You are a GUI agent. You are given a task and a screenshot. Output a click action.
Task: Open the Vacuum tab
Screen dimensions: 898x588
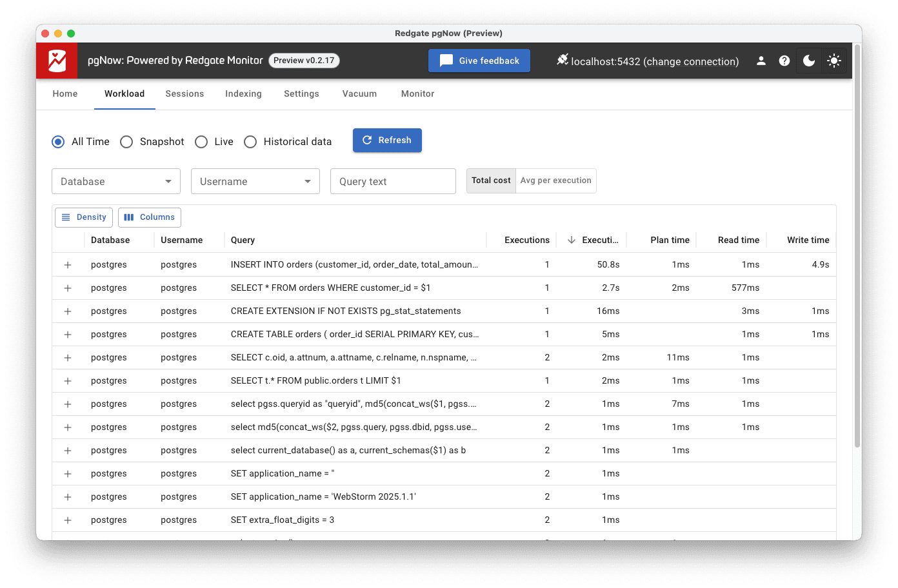click(x=359, y=93)
